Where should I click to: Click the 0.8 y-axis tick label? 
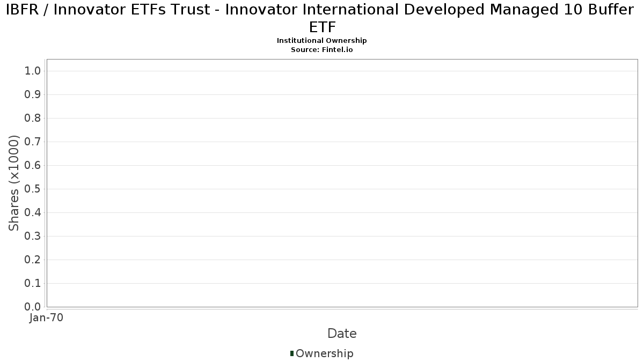(33, 119)
